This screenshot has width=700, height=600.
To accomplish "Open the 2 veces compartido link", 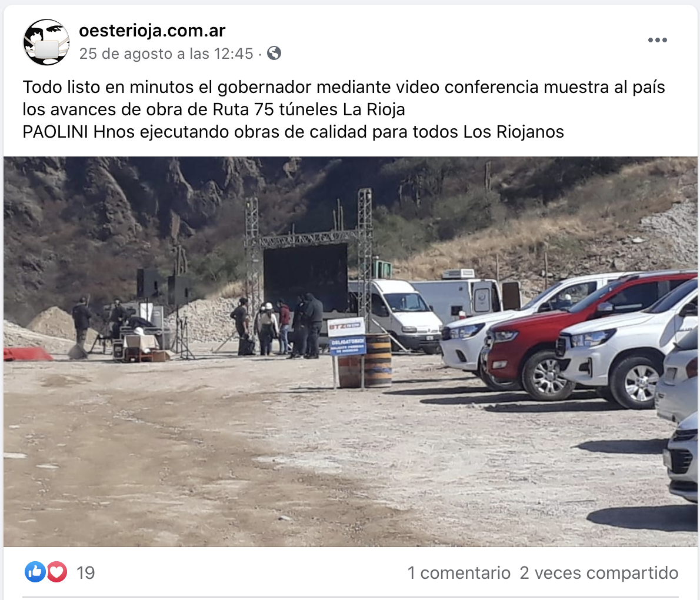I will tap(599, 573).
